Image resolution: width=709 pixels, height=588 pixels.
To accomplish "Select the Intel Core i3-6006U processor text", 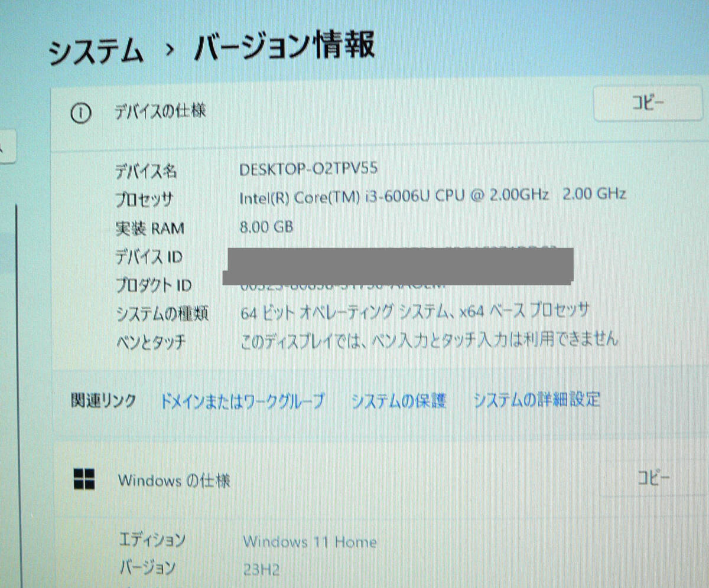I will tap(432, 195).
